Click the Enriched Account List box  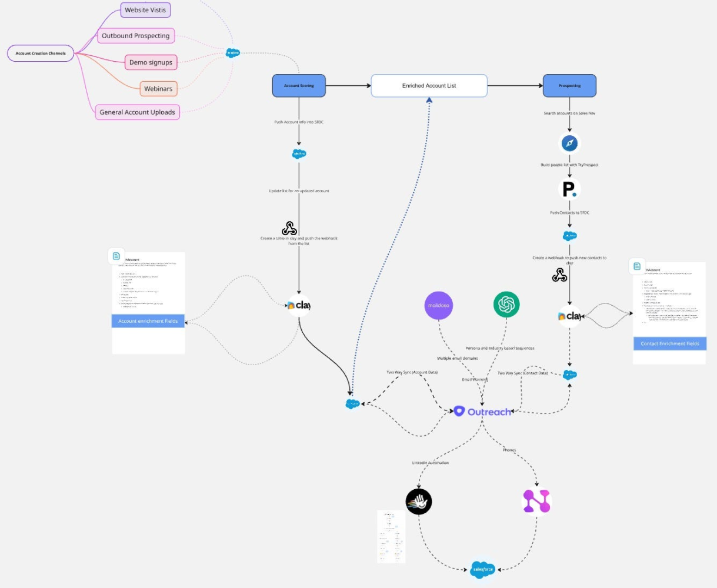coord(429,86)
